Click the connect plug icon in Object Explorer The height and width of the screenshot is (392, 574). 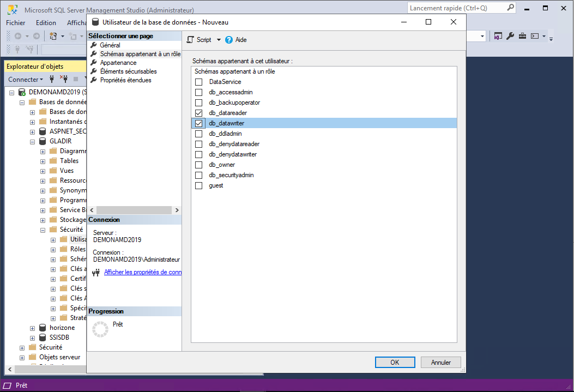click(x=52, y=79)
